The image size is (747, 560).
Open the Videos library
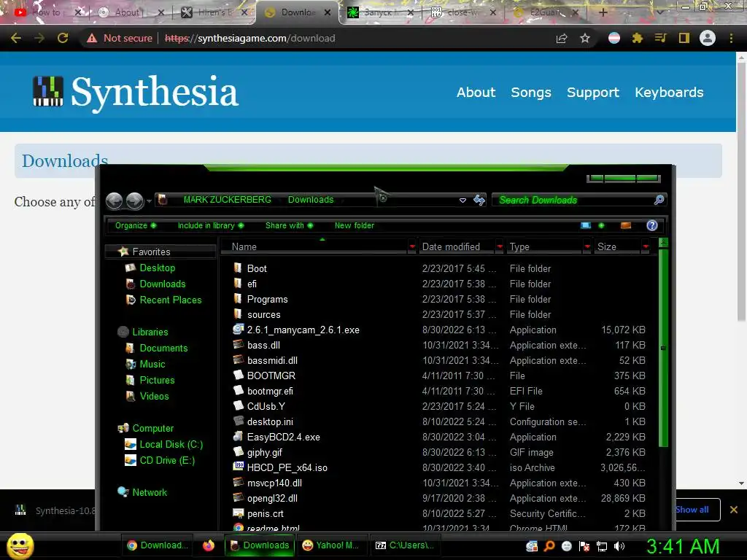[x=154, y=396]
